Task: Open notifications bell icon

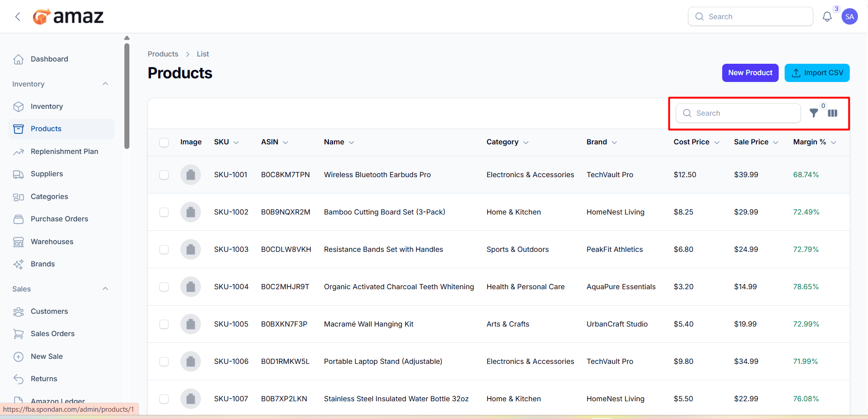Action: click(x=827, y=17)
